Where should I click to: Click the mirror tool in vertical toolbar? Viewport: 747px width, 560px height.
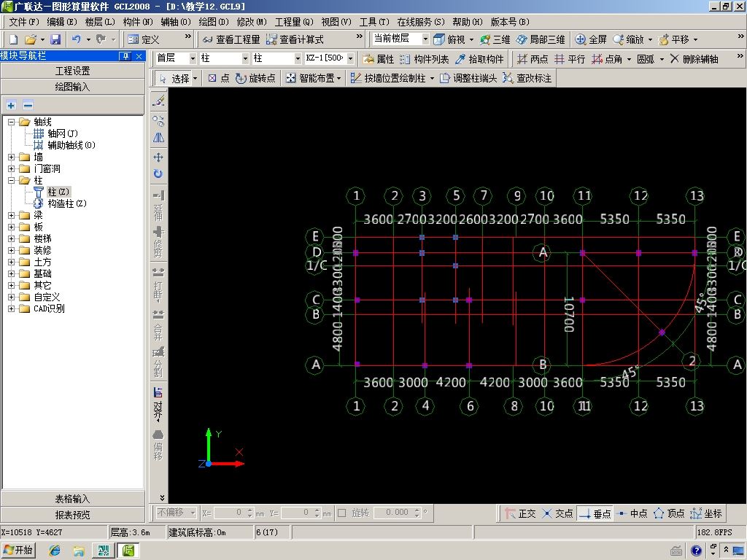(x=158, y=138)
